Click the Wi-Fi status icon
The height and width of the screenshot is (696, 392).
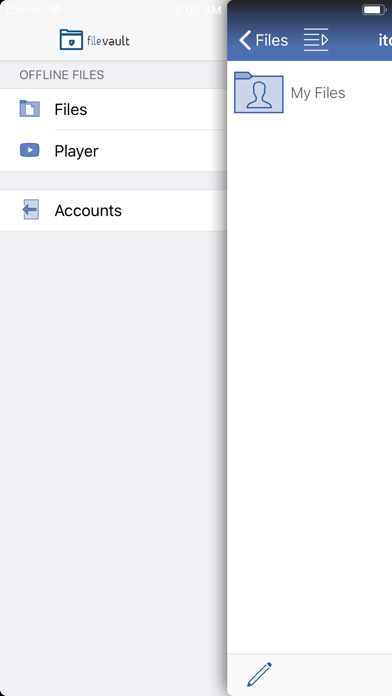[x=55, y=10]
